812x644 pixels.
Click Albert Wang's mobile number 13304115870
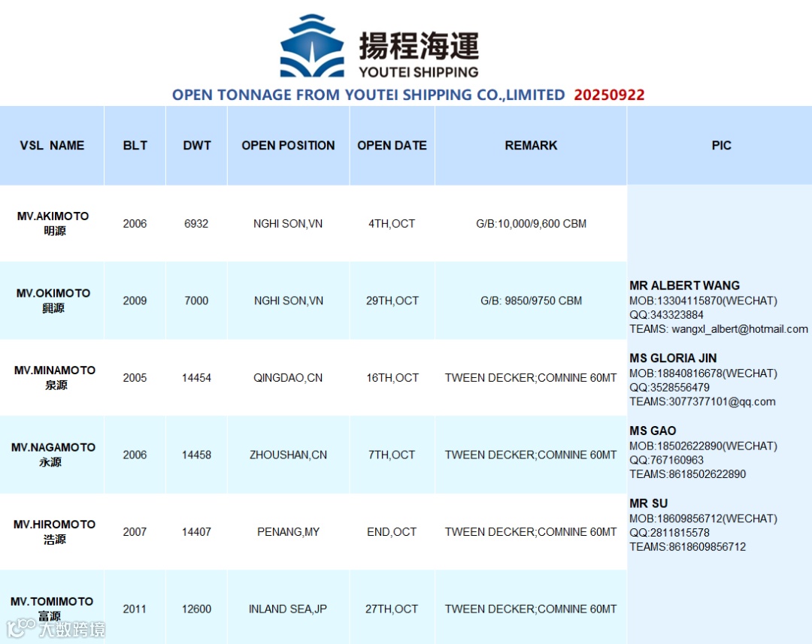click(689, 301)
